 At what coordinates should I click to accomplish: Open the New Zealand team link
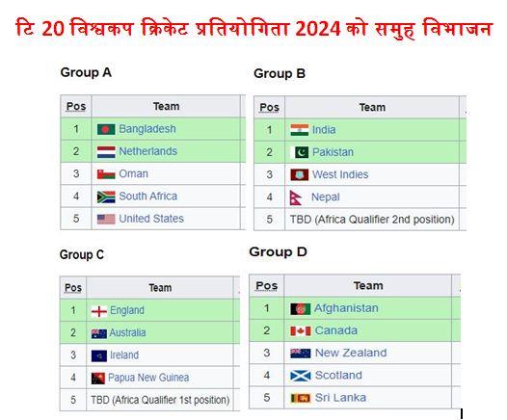pos(351,353)
